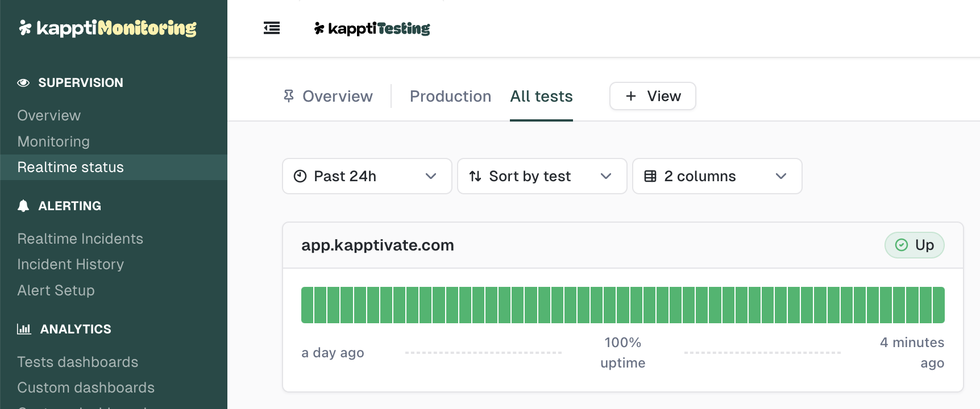Open Realtime Incidents in the sidebar

click(80, 239)
